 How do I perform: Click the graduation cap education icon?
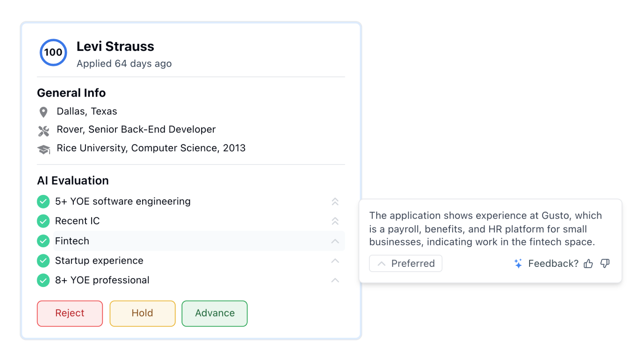[43, 149]
